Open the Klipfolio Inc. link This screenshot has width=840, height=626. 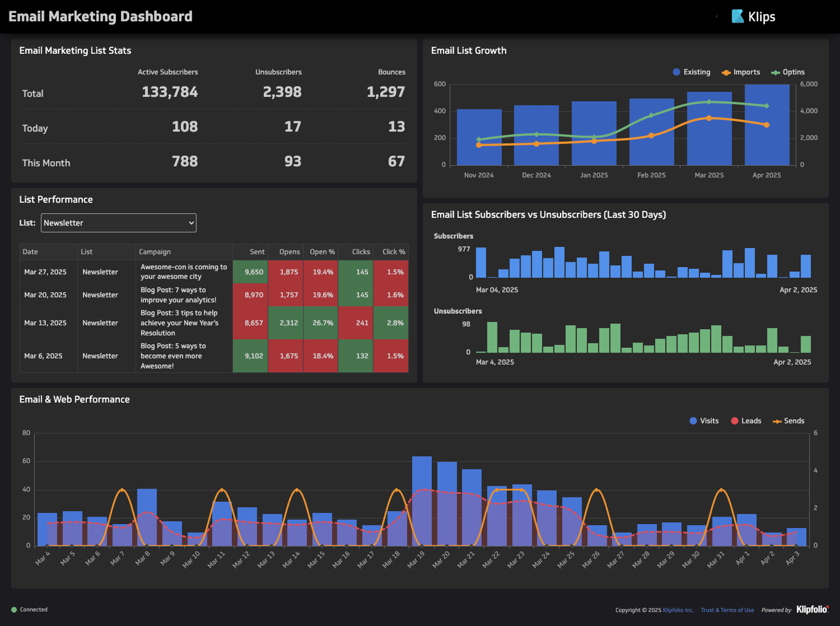(x=678, y=610)
